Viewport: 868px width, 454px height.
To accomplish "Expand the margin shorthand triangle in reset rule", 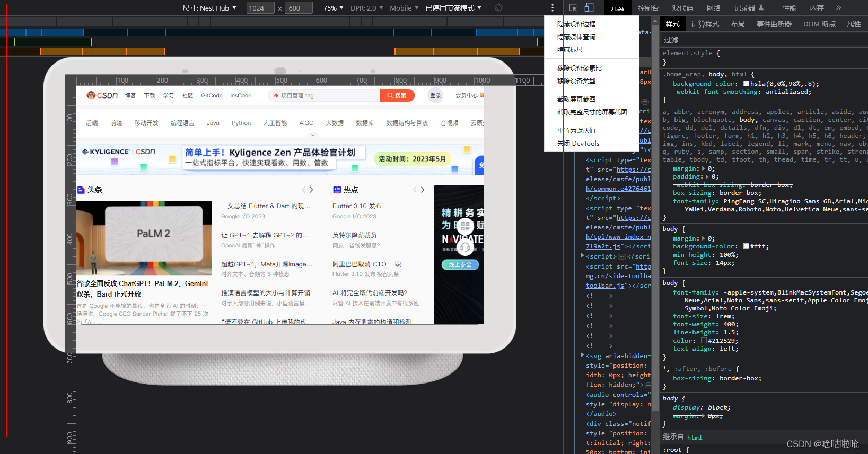I will click(x=704, y=168).
